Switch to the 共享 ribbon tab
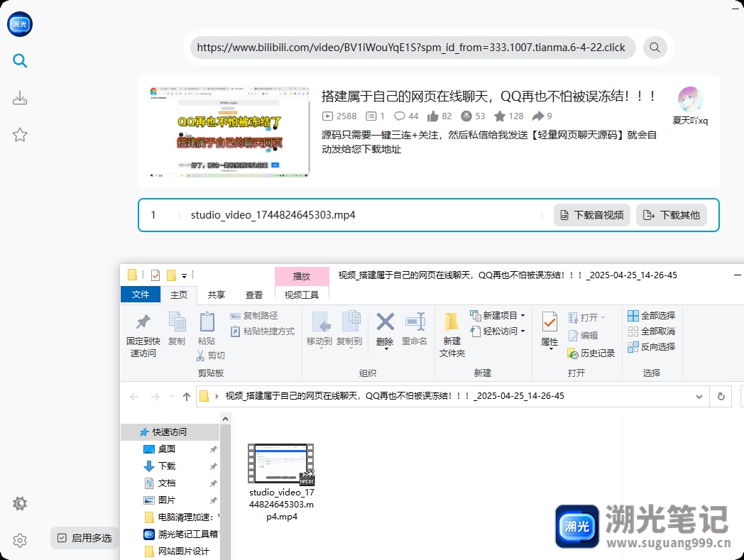744x560 pixels. [x=217, y=295]
